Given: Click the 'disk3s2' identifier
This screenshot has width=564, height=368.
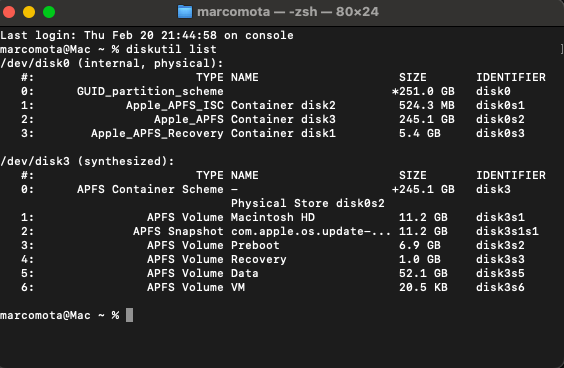Looking at the screenshot, I should pos(500,246).
